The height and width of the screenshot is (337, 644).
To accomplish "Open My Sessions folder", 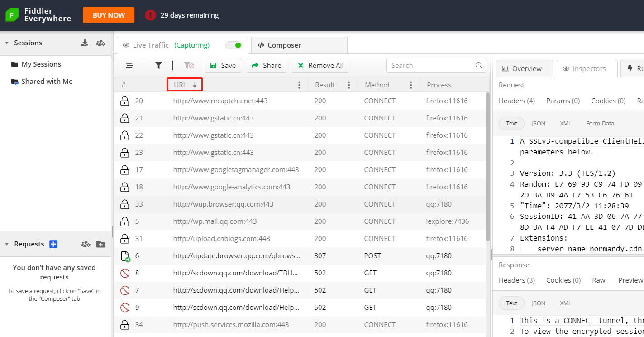I will pyautogui.click(x=36, y=64).
